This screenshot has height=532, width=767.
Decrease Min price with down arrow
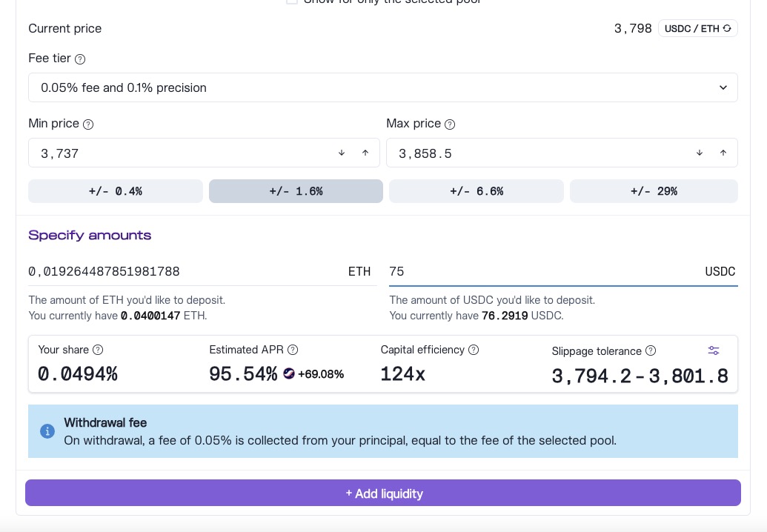click(x=342, y=153)
